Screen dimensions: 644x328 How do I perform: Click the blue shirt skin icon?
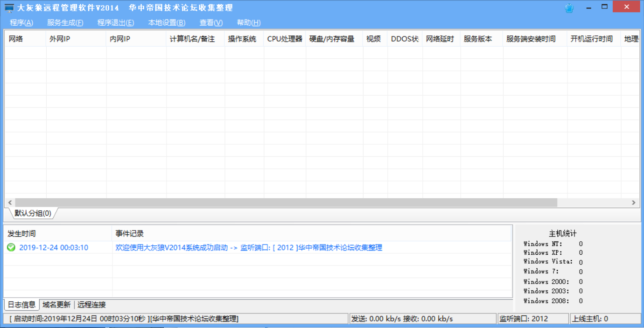[x=569, y=8]
